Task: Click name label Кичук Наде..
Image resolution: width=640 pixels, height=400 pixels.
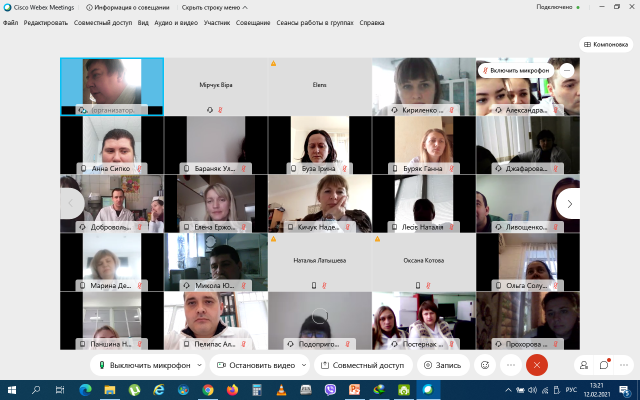Action: [318, 227]
